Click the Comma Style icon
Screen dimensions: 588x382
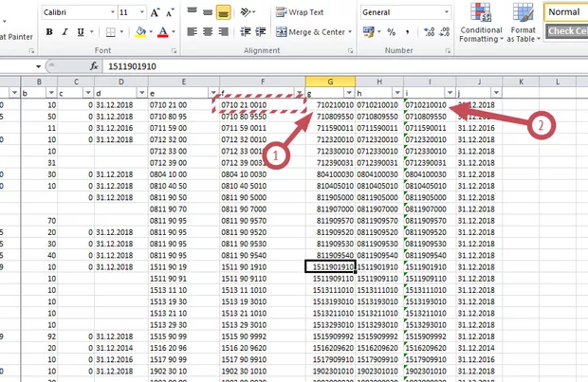(408, 31)
